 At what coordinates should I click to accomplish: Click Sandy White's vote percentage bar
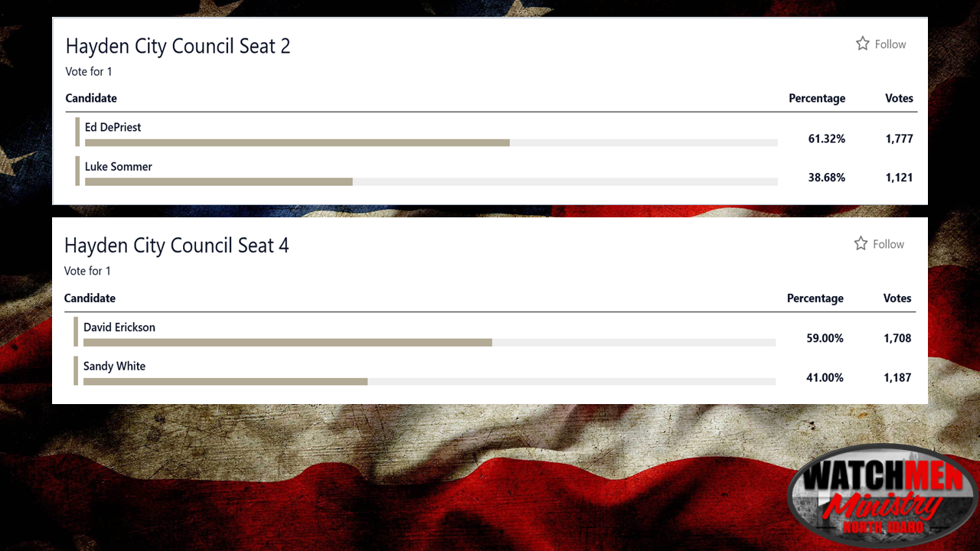(225, 381)
